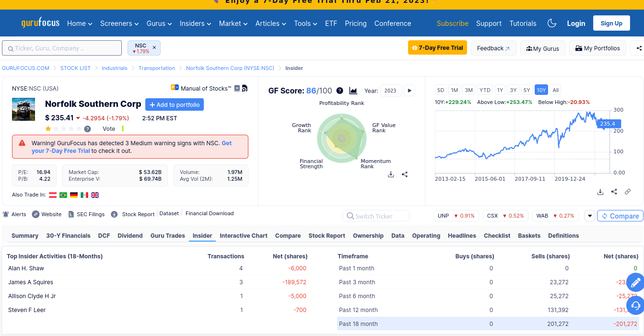Screen dimensions: 644x336
Task: Open My Portfolios
Action: [597, 48]
